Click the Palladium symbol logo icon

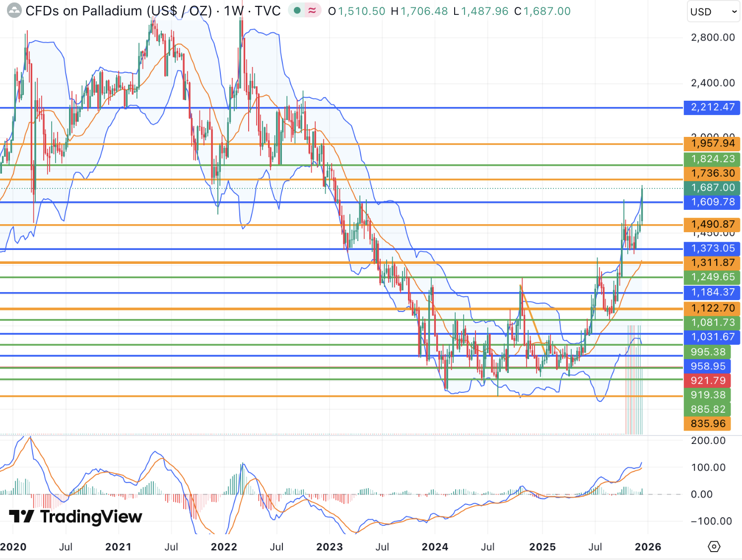pyautogui.click(x=14, y=11)
